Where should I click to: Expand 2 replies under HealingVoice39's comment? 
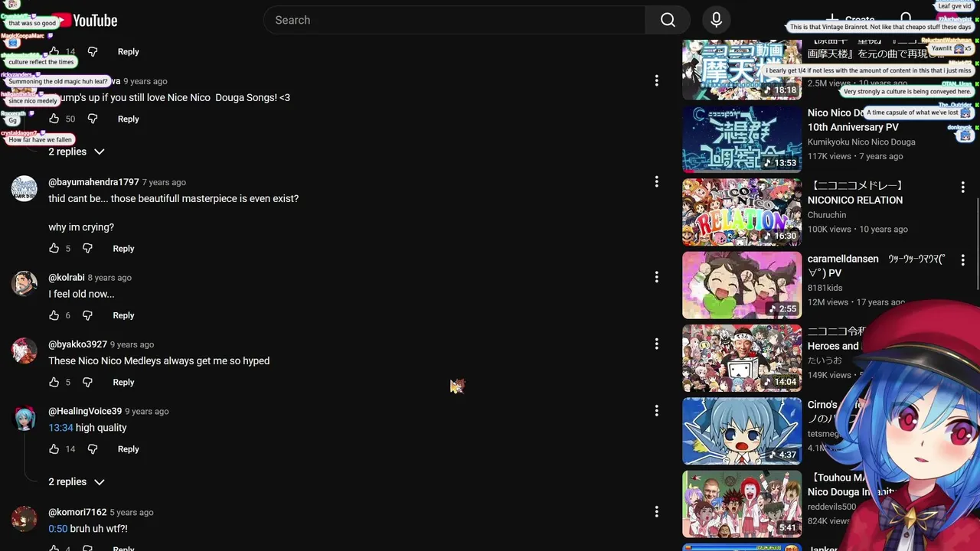point(77,481)
